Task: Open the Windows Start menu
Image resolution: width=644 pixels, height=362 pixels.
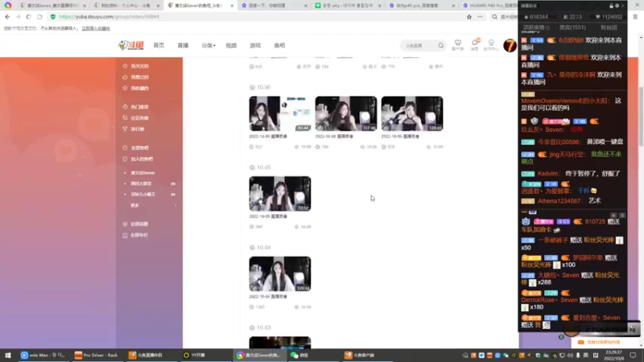Action: tap(7, 355)
